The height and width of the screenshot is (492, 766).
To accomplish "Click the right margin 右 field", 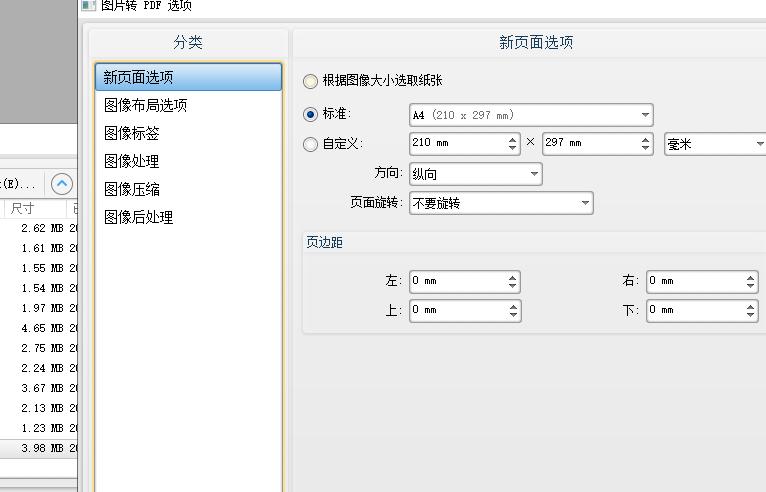I will click(694, 281).
